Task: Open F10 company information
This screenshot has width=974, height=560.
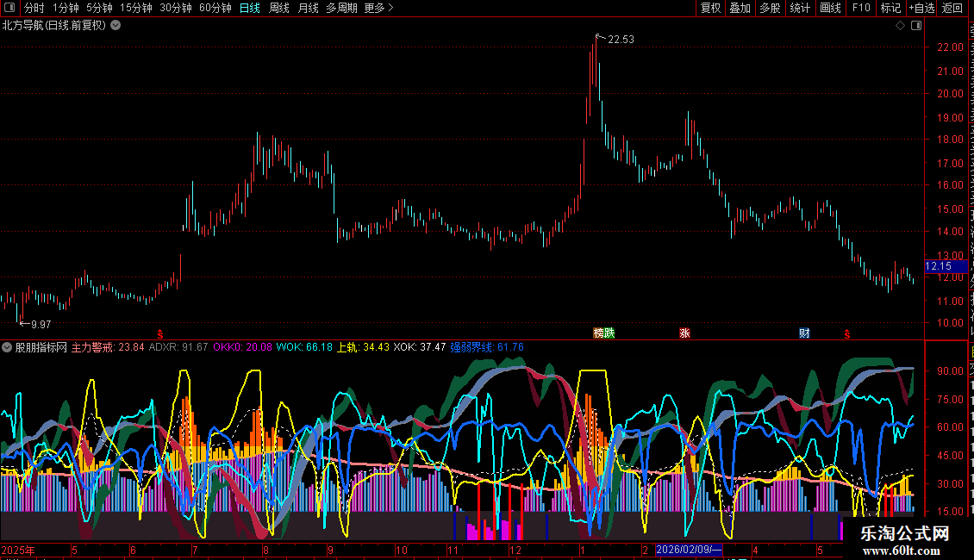Action: pyautogui.click(x=861, y=8)
